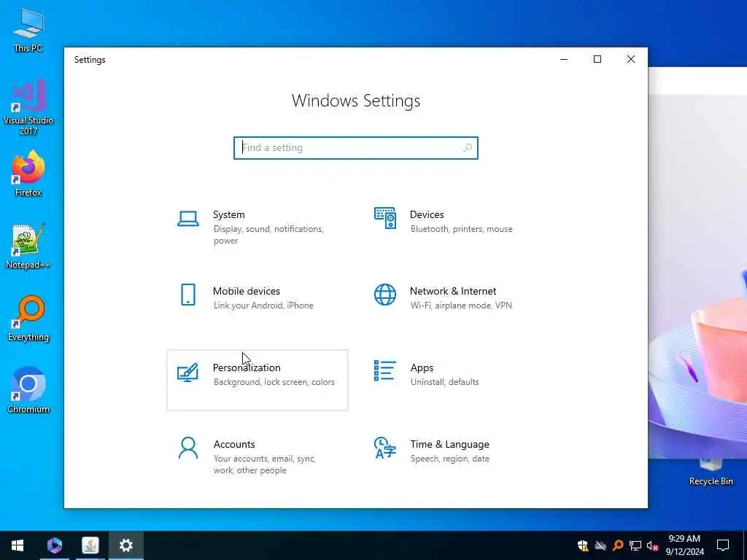Open Devices settings category title
The height and width of the screenshot is (560, 747).
tap(427, 215)
